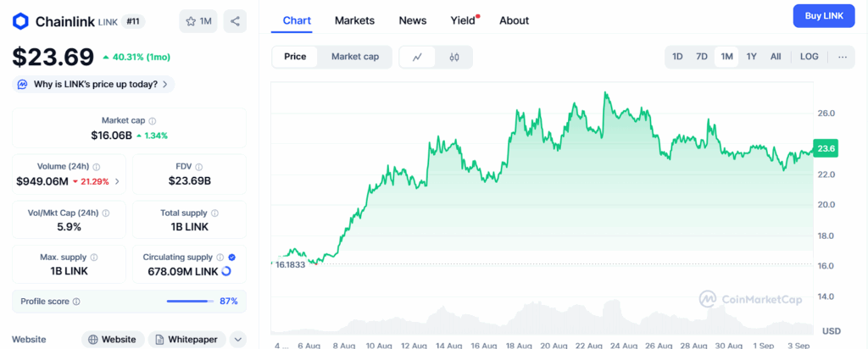Show Volume (24h) info icon

click(x=97, y=167)
